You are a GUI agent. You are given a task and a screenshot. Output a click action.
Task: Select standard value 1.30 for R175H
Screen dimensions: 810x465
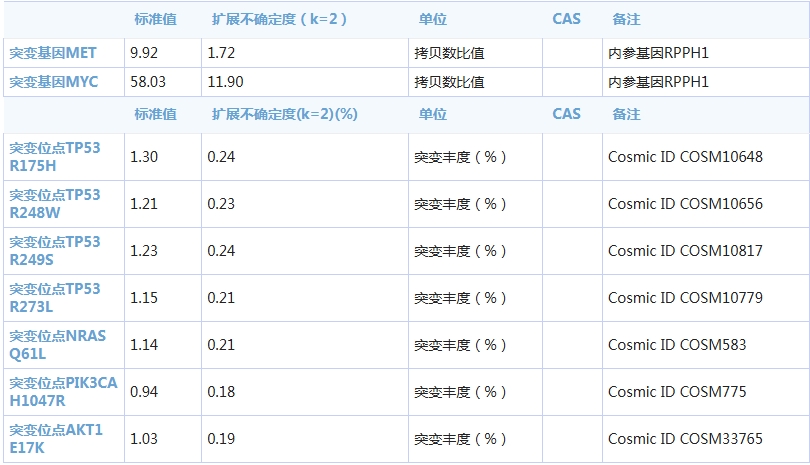(144, 157)
